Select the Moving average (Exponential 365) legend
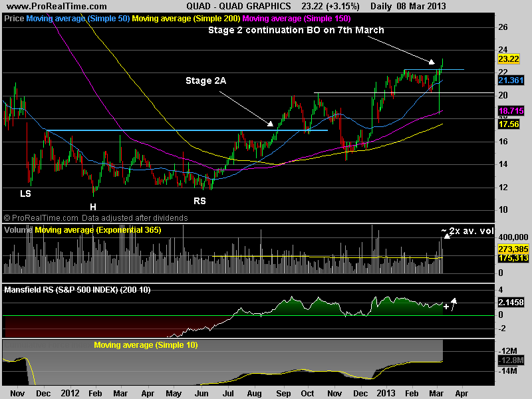Image resolution: width=532 pixels, height=399 pixels. click(x=98, y=230)
